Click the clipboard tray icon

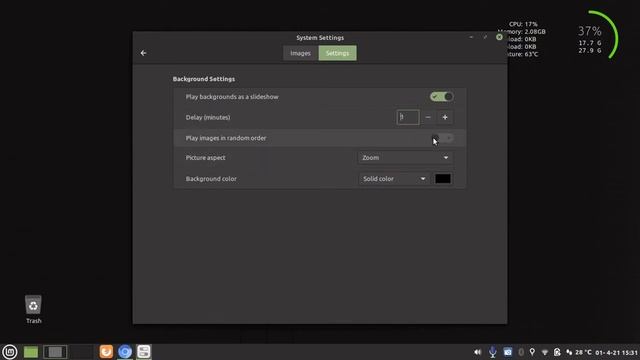click(x=557, y=352)
